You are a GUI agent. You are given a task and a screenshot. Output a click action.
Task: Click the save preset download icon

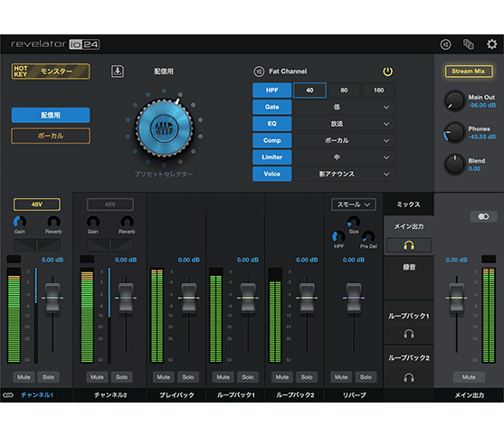(x=118, y=71)
